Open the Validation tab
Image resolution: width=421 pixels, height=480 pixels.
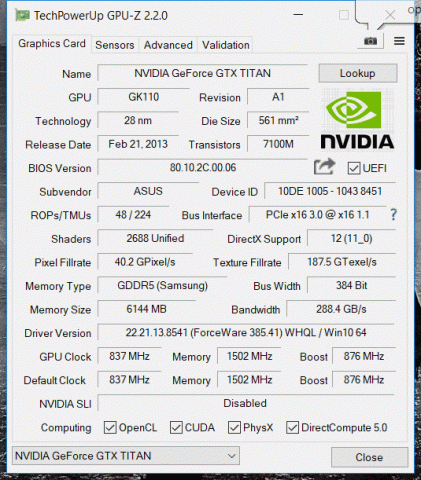(x=226, y=45)
